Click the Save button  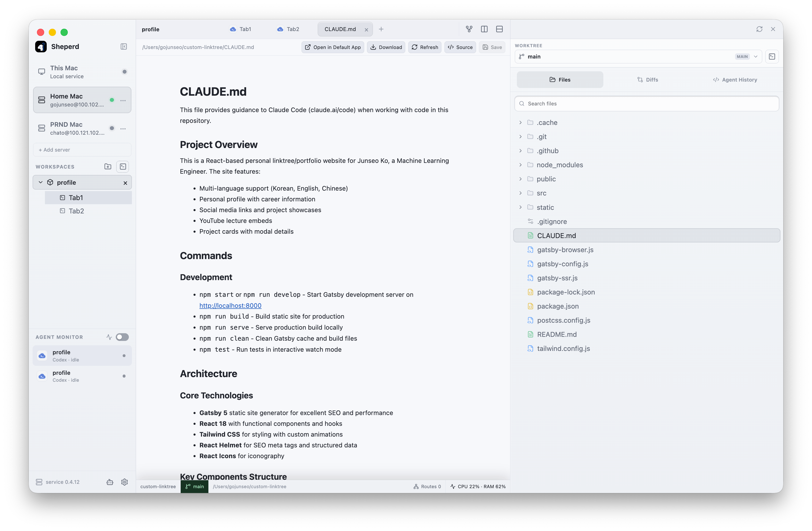click(x=492, y=47)
